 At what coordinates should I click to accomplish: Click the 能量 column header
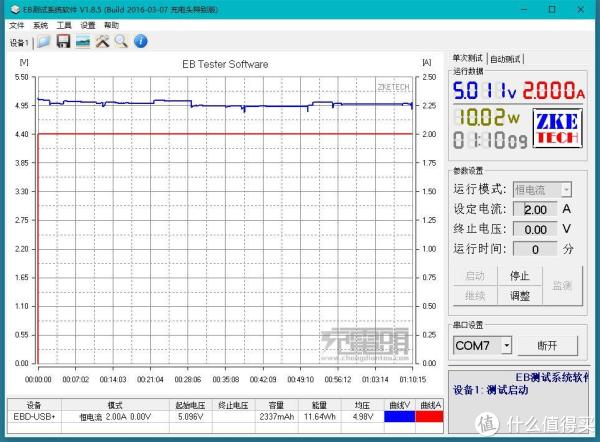pos(320,405)
